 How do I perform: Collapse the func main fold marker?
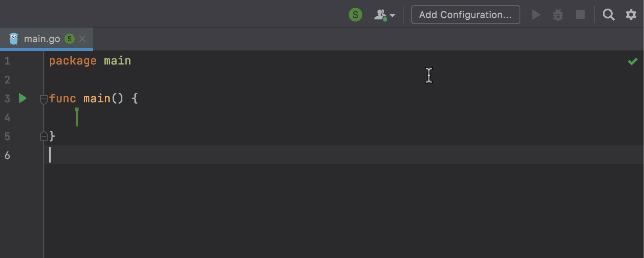click(x=43, y=99)
